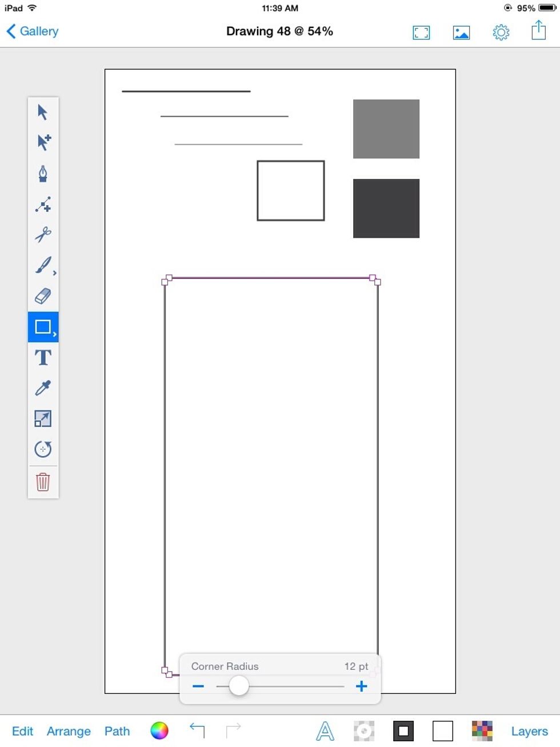Select the Add Anchor Point tool

click(43, 204)
